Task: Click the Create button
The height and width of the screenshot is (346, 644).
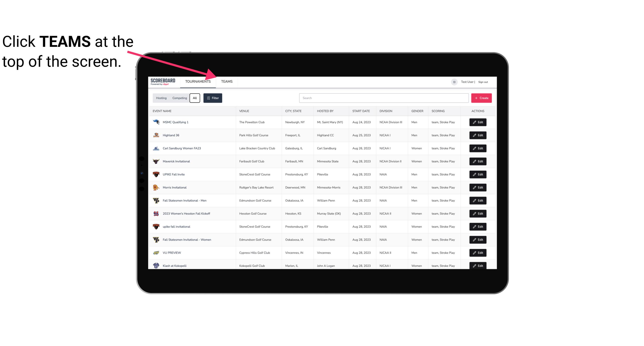Action: (482, 98)
